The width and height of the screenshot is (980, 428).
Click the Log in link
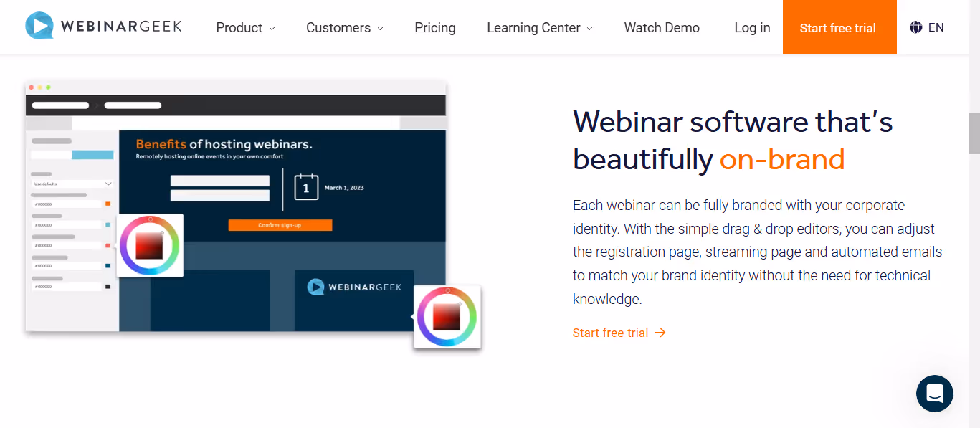point(752,27)
